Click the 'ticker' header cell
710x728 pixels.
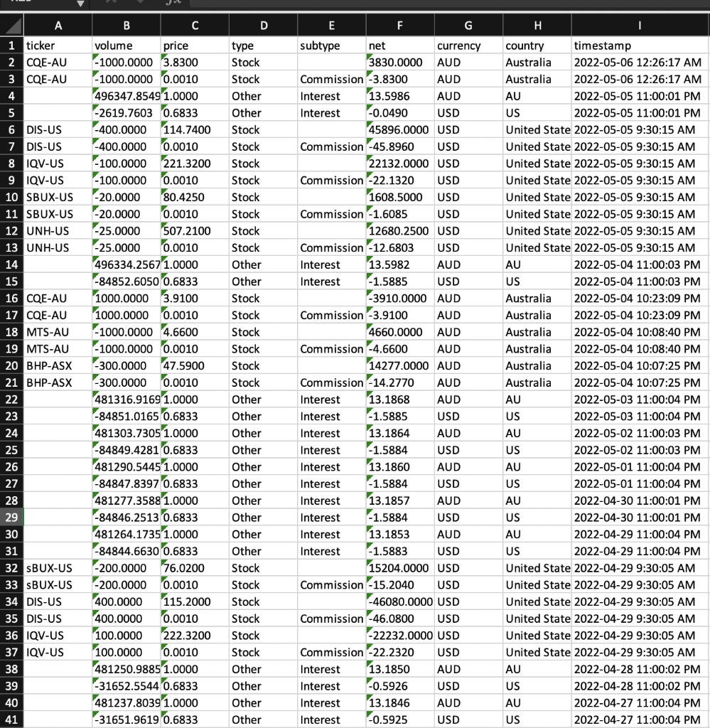point(58,45)
